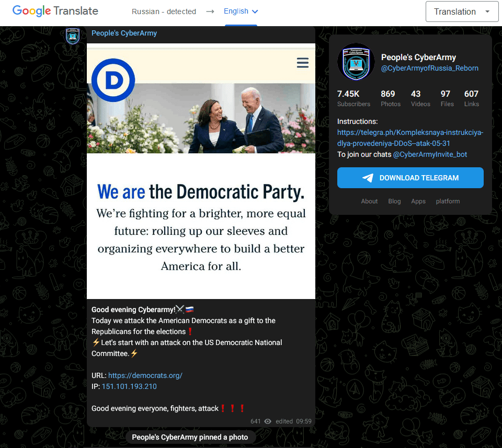This screenshot has height=448, width=502.
Task: Open the Translation view dropdown
Action: pyautogui.click(x=462, y=12)
